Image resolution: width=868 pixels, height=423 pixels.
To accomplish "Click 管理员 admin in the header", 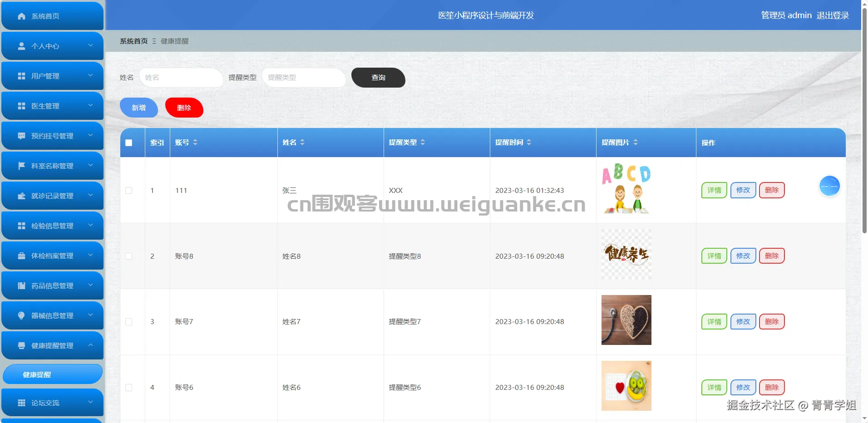I will 786,15.
